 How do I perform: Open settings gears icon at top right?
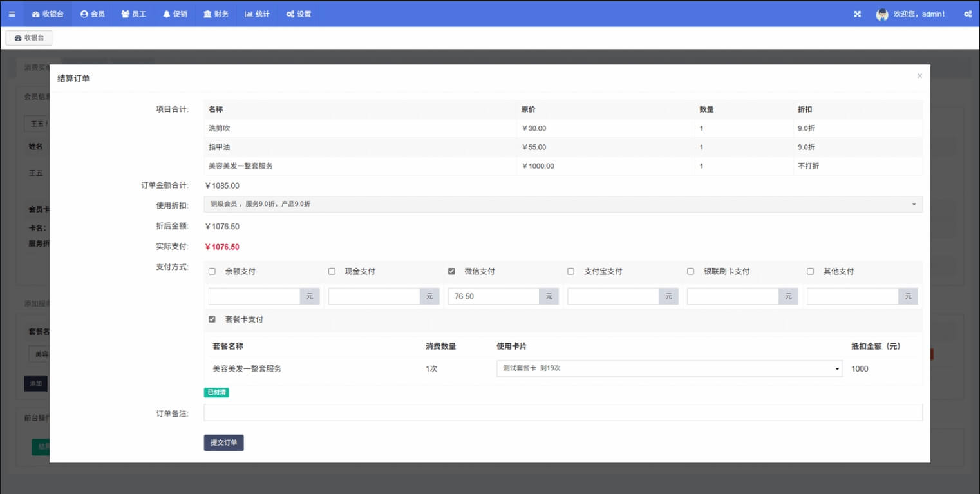(967, 14)
